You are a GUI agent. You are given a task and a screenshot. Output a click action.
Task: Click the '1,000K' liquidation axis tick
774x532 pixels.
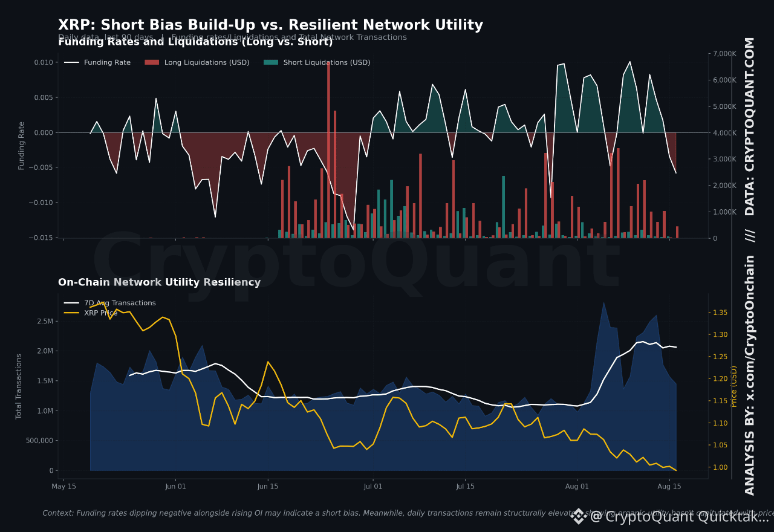click(725, 212)
